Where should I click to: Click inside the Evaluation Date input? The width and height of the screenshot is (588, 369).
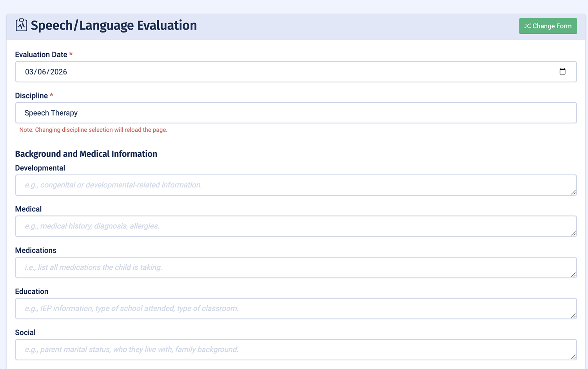(x=157, y=72)
